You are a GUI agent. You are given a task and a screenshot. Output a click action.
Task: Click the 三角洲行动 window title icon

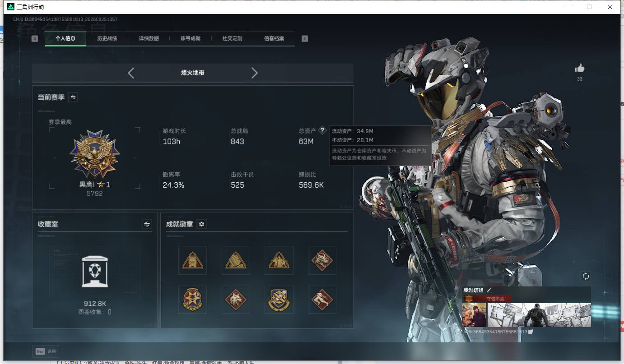[11, 7]
